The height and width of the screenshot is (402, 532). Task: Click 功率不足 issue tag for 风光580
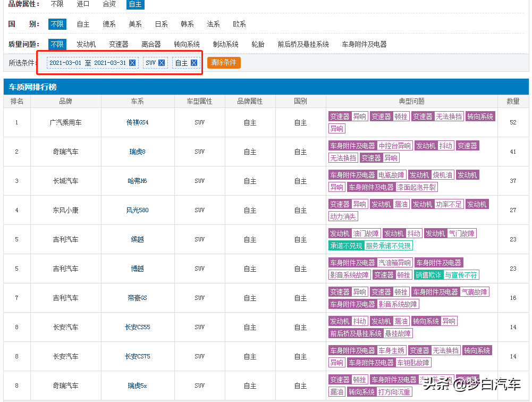click(449, 204)
